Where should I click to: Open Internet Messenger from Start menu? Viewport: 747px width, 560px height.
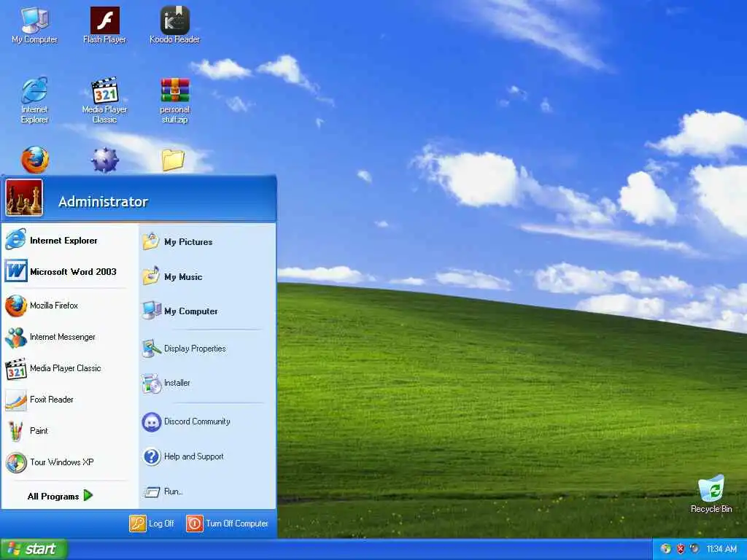coord(64,337)
